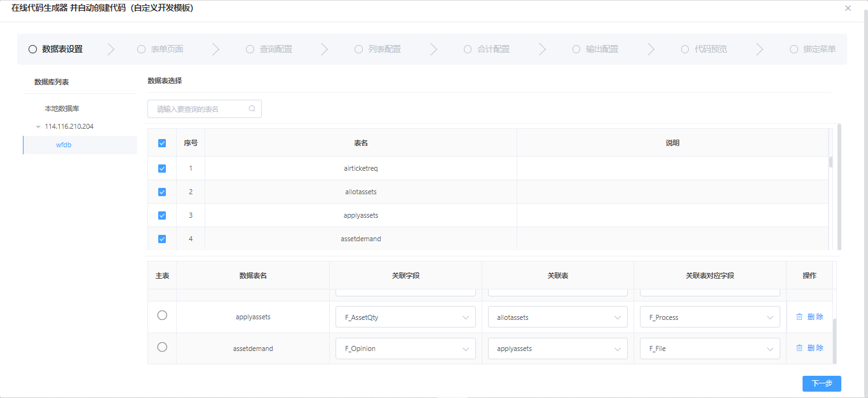Uncheck the checkbox for airticketreq table
Image resolution: width=868 pixels, height=398 pixels.
pyautogui.click(x=162, y=168)
